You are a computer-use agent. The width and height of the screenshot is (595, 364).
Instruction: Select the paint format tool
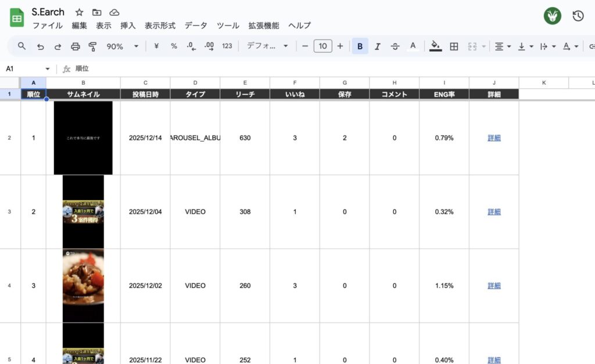coord(92,46)
